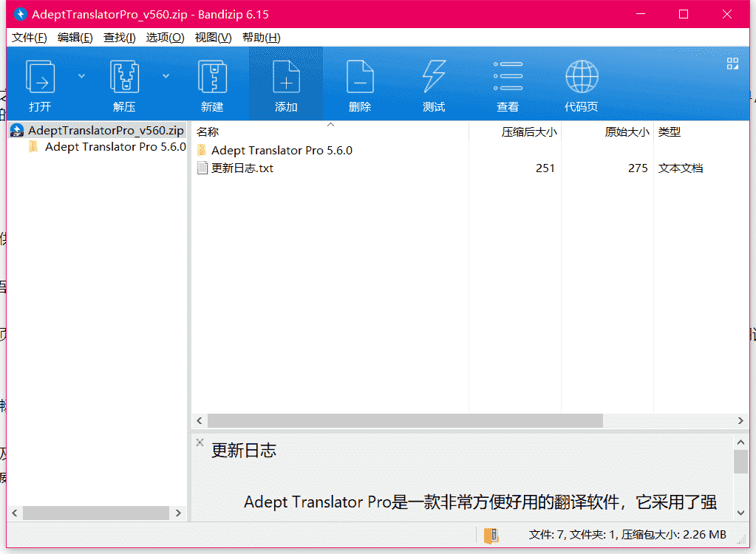Close the 更新日志 preview pane

point(200,442)
